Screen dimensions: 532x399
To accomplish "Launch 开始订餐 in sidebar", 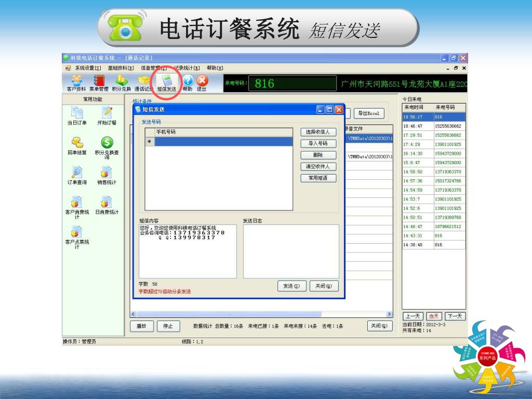I will pos(107,116).
